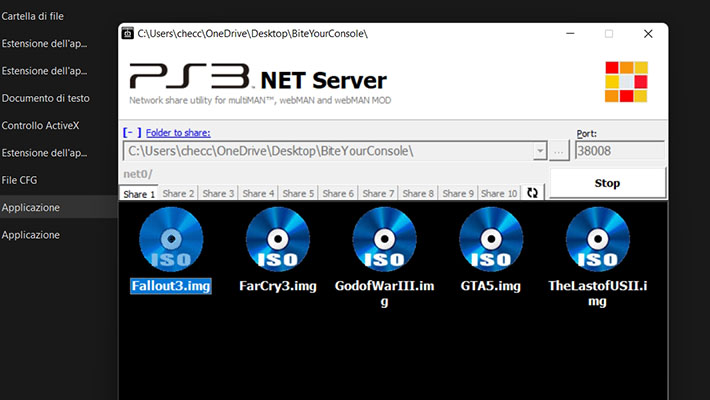Switch to the Share 2 tab
This screenshot has height=400, width=710.
[x=178, y=193]
